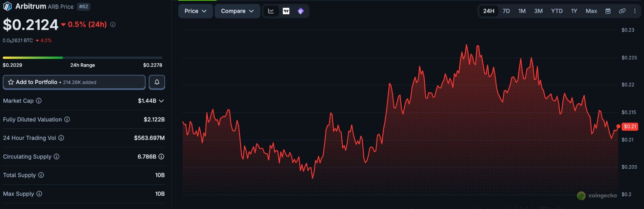Click the $0.225 y-axis label
This screenshot has width=644, height=209.
click(629, 58)
